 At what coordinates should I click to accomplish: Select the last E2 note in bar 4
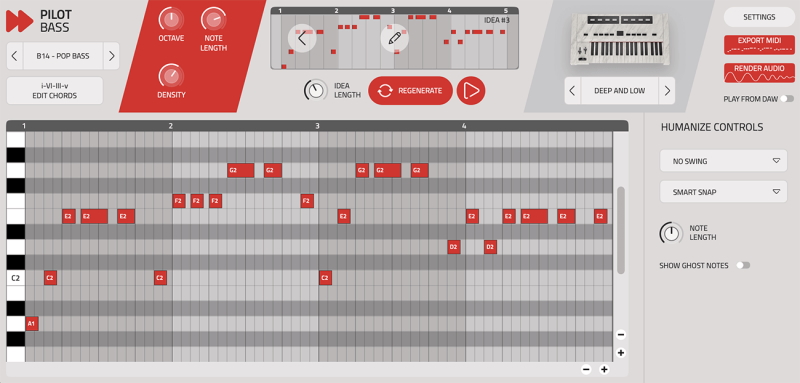pyautogui.click(x=601, y=216)
